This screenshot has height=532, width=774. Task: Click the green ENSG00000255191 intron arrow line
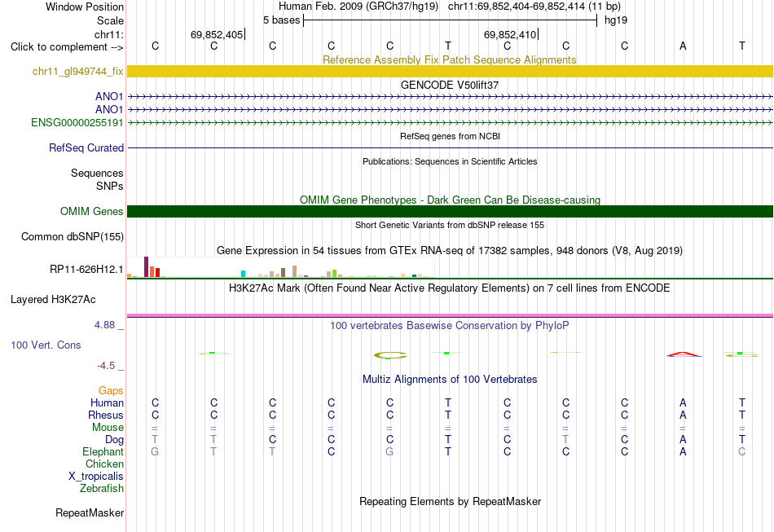click(450, 122)
